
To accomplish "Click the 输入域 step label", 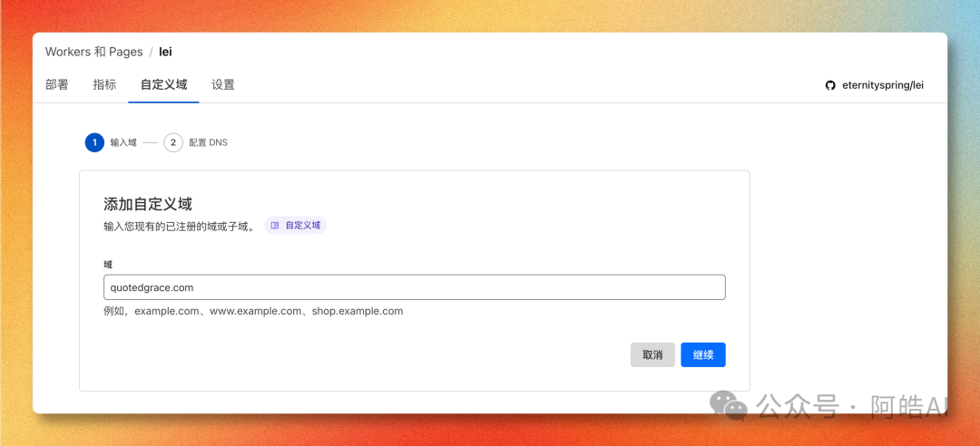I will click(123, 142).
